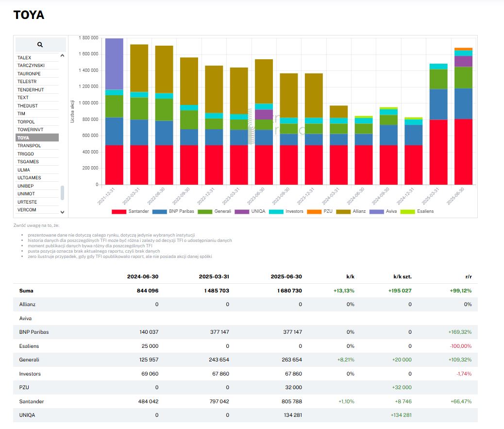Toggle Generali green legend swatch

point(205,212)
